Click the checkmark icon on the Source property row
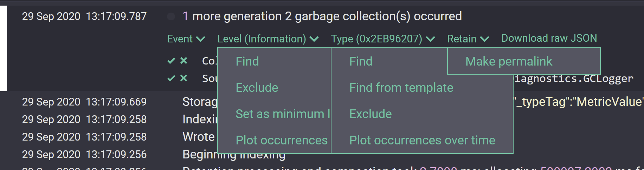Viewport: 644px width, 170px height. pos(171,78)
